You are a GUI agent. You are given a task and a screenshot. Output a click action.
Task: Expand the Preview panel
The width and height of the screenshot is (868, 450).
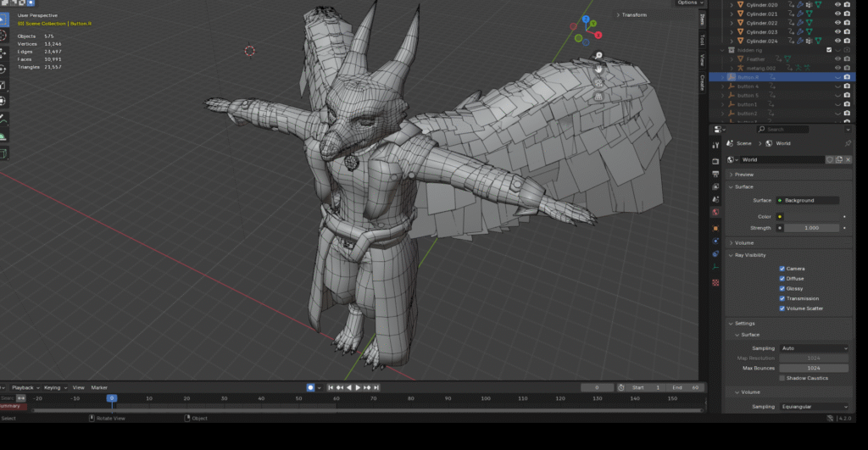(x=744, y=175)
